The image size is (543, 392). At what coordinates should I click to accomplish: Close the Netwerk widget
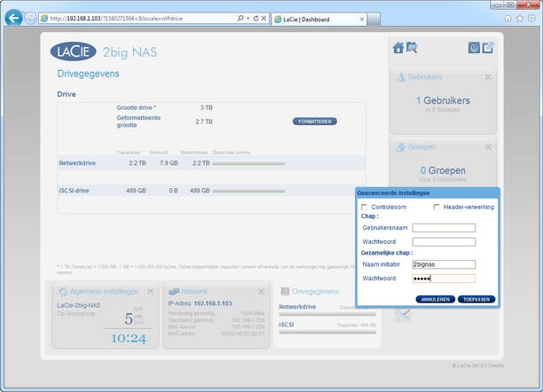[261, 292]
